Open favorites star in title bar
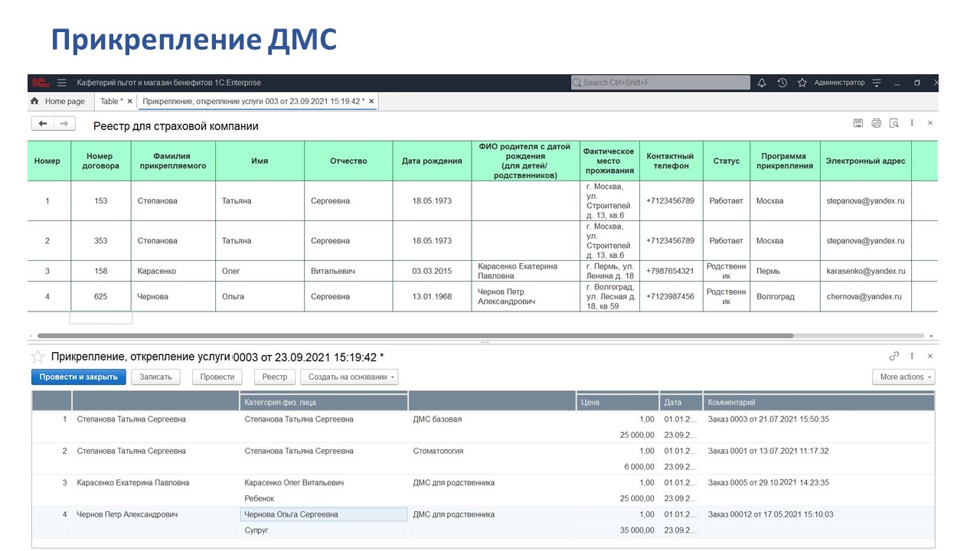The image size is (980, 551). tap(802, 83)
